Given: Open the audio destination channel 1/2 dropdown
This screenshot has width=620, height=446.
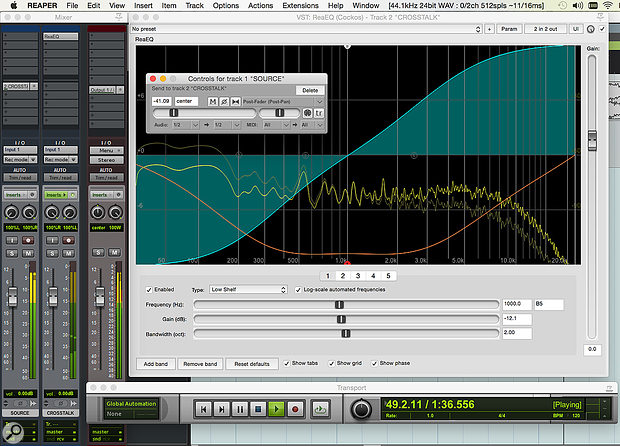Looking at the screenshot, I should tap(227, 125).
